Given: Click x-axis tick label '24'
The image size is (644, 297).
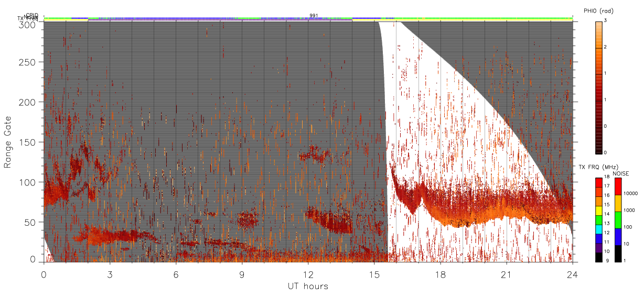Looking at the screenshot, I should coord(572,274).
